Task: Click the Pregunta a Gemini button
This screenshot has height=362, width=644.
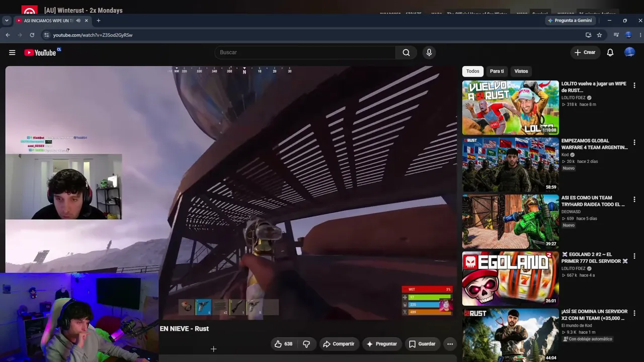Action: pos(570,21)
